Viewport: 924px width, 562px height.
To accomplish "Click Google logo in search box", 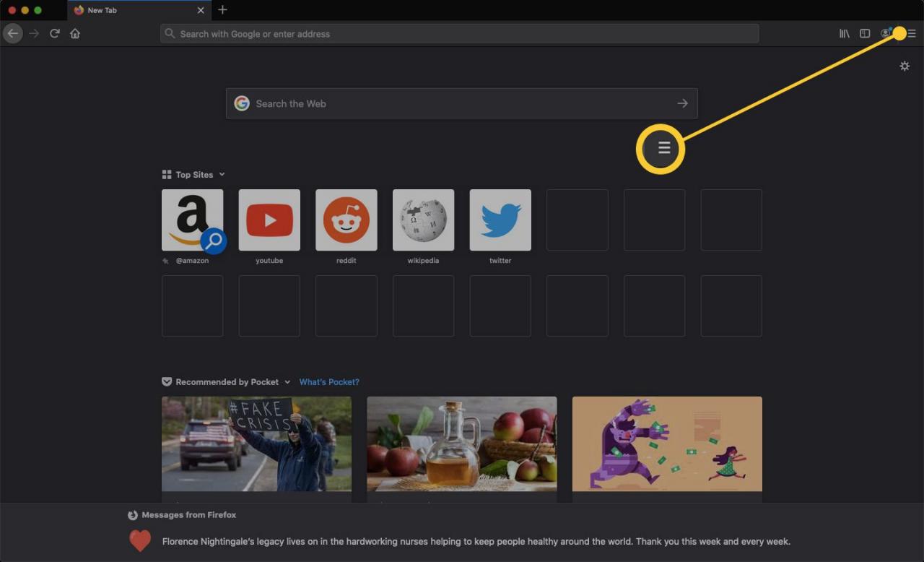I will (242, 103).
